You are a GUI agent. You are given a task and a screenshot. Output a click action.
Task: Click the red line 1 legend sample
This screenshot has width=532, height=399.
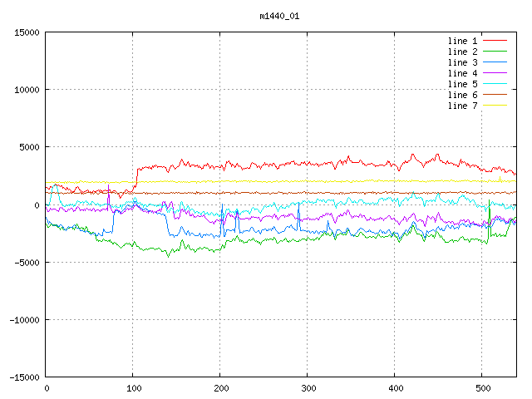(495, 41)
